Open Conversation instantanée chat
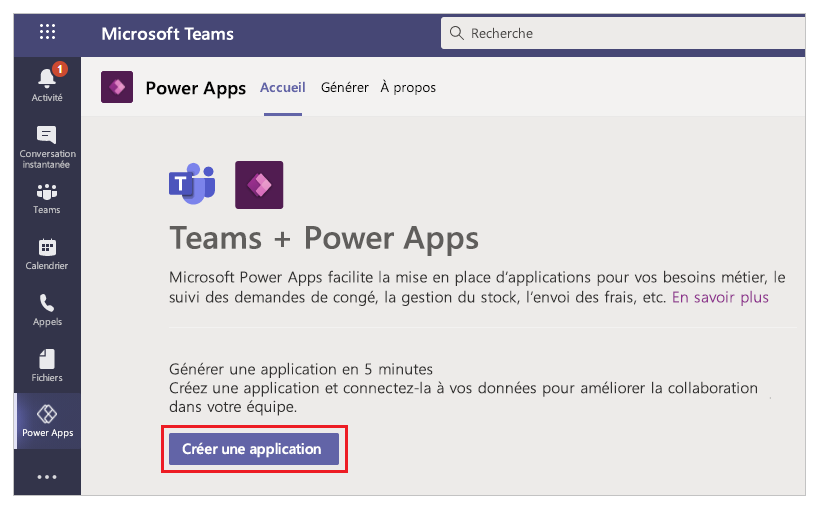Viewport: 819px width, 506px height. point(47,147)
